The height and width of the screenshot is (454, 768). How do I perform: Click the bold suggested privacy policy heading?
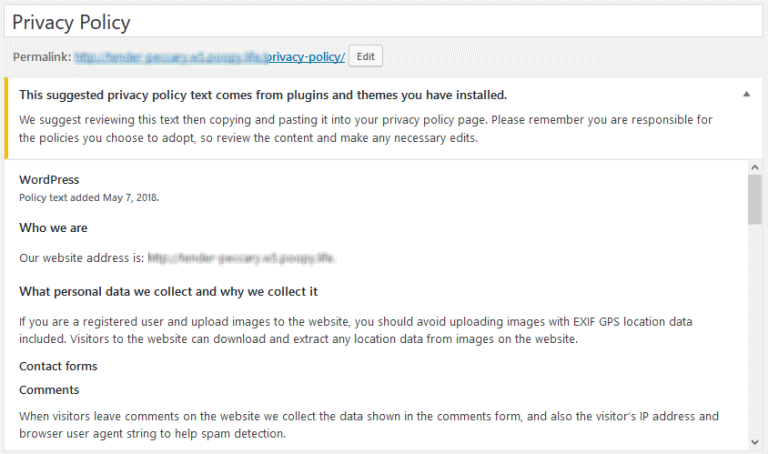point(263,95)
